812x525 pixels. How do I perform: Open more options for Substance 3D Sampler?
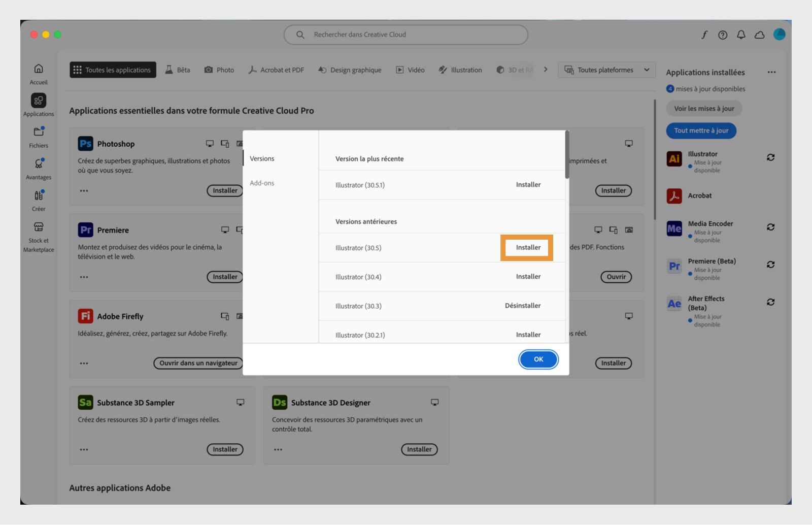[x=84, y=450]
